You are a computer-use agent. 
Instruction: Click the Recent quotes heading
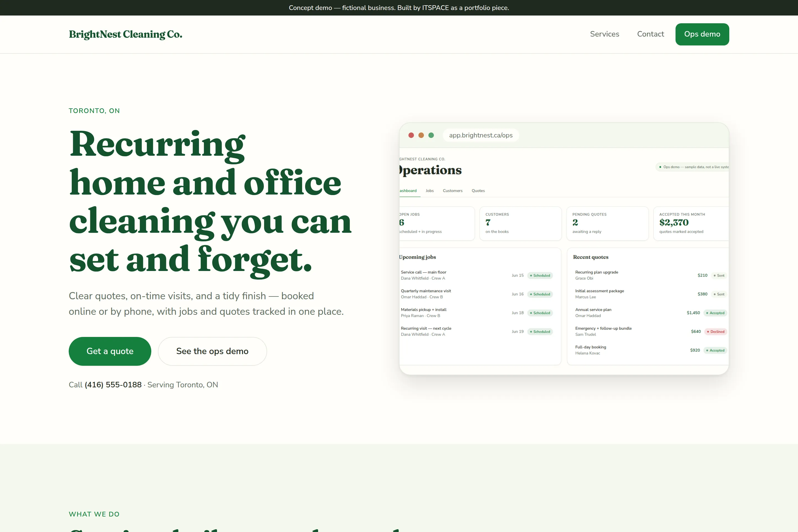pyautogui.click(x=591, y=257)
